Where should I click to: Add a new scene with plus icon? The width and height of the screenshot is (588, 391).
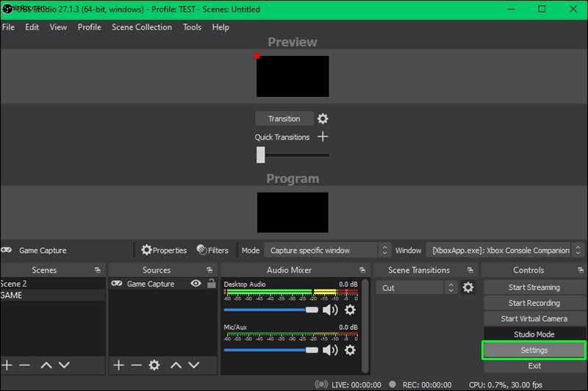point(7,365)
